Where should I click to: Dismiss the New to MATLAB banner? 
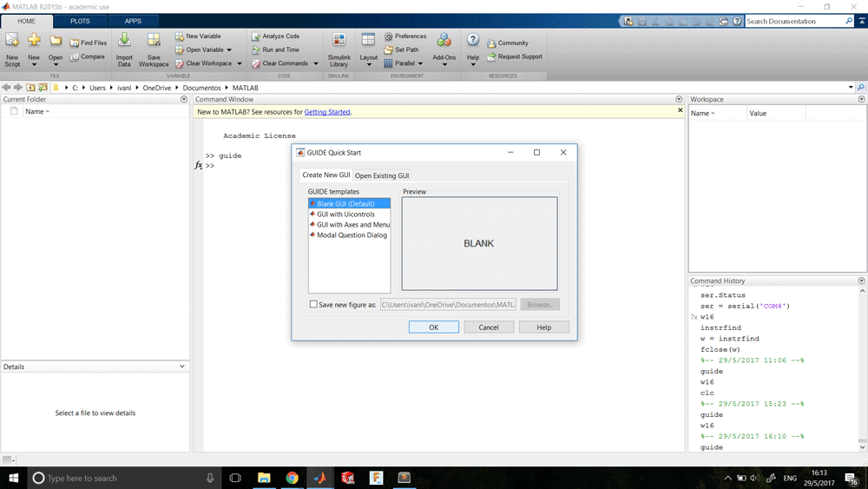[681, 111]
